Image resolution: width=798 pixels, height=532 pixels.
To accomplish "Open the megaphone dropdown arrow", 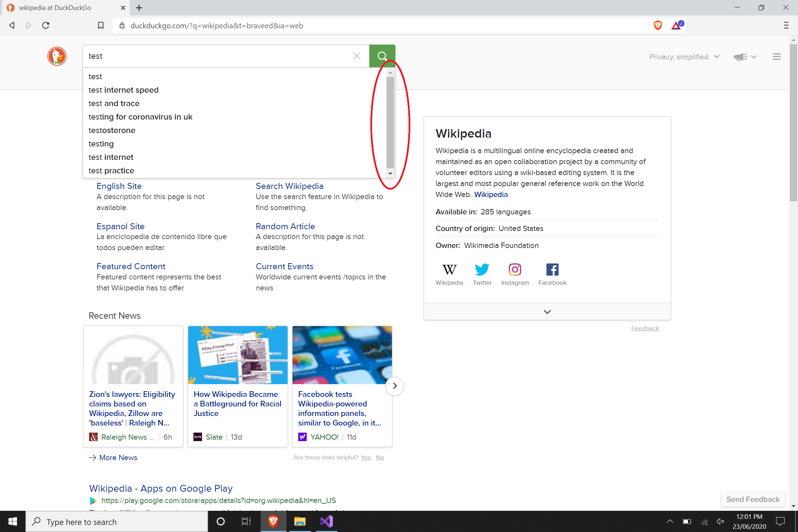I will 754,57.
